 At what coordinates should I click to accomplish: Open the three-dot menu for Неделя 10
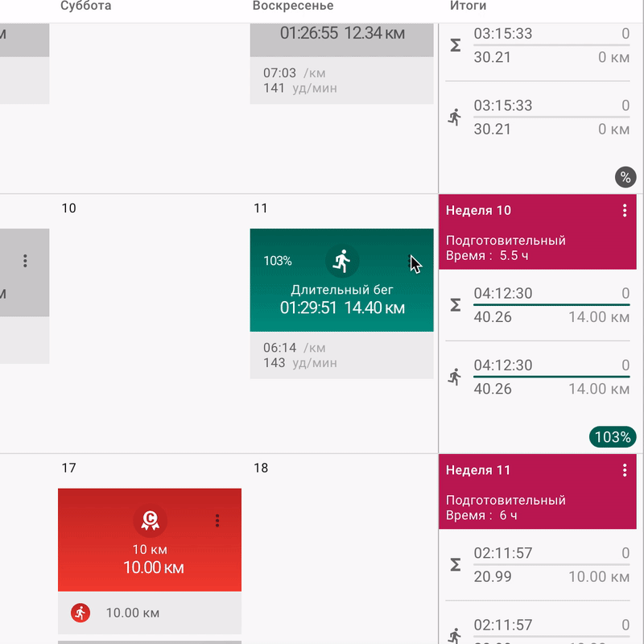point(625,210)
